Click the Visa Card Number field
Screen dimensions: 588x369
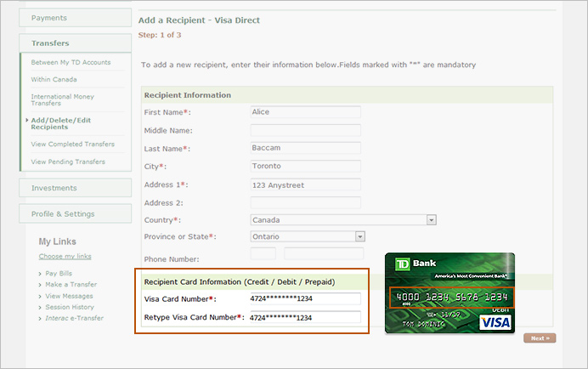click(x=305, y=298)
